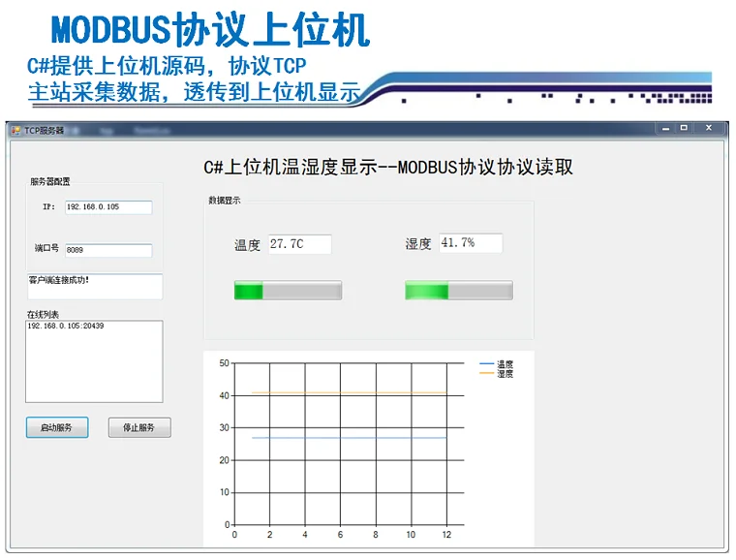
Task: Click the 温度 label beside 27.7C
Action: coord(247,245)
